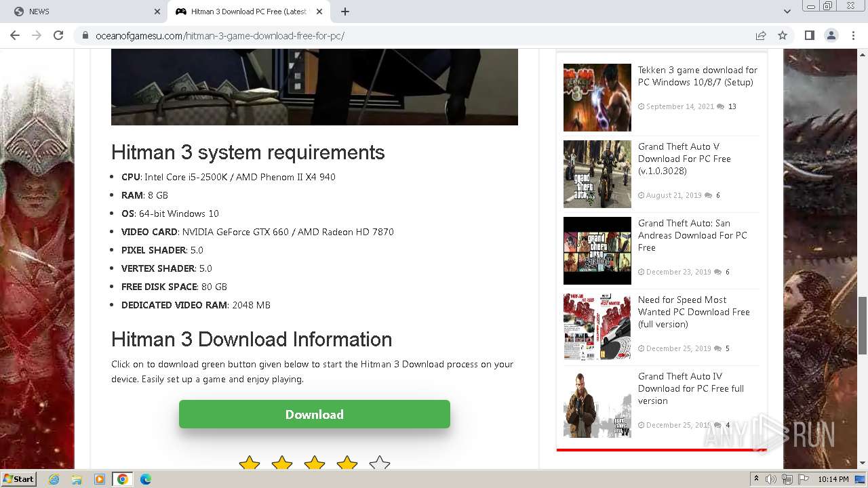Click the green Download button
Viewport: 868px width, 488px height.
(x=315, y=414)
